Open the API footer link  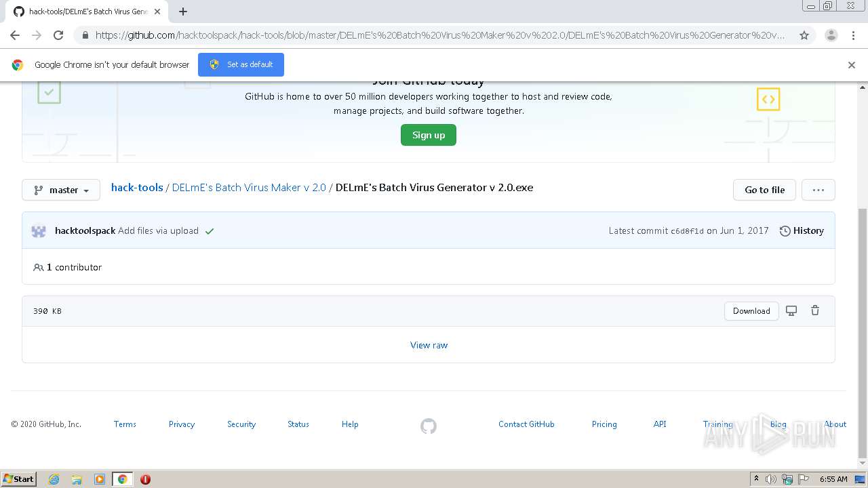pyautogui.click(x=660, y=424)
